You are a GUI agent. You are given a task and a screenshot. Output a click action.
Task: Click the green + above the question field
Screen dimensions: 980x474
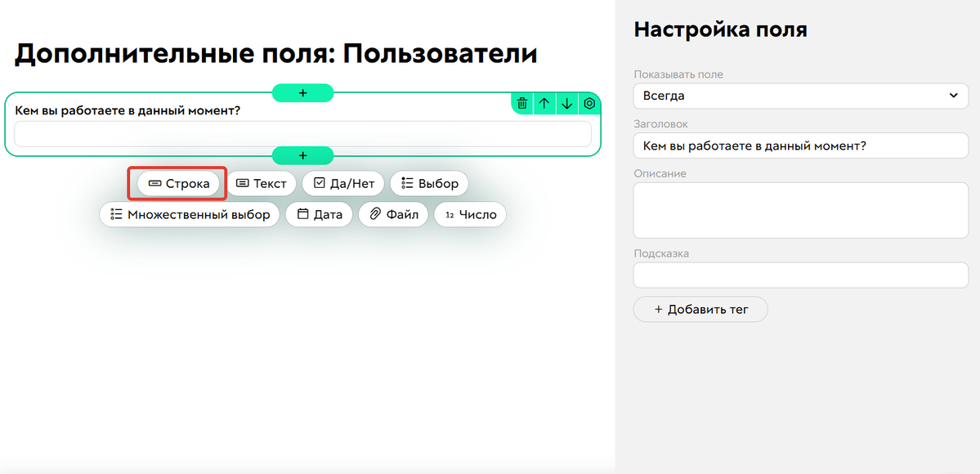pos(302,92)
